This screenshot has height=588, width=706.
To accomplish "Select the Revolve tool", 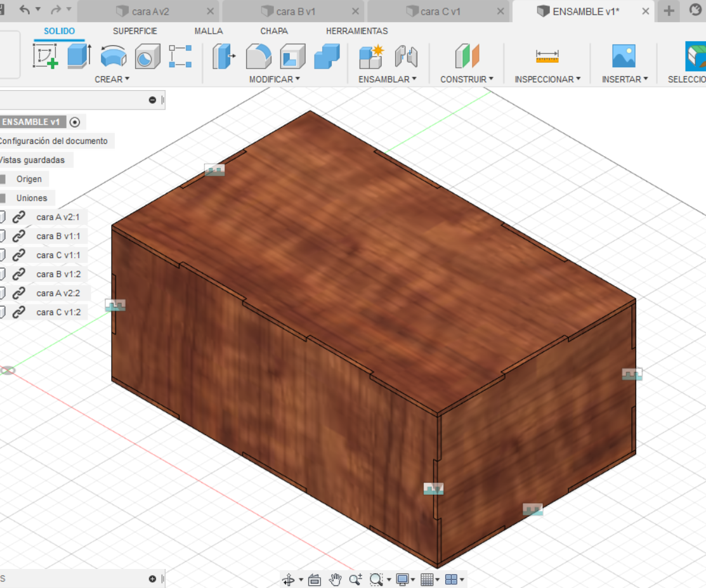I will coord(114,56).
